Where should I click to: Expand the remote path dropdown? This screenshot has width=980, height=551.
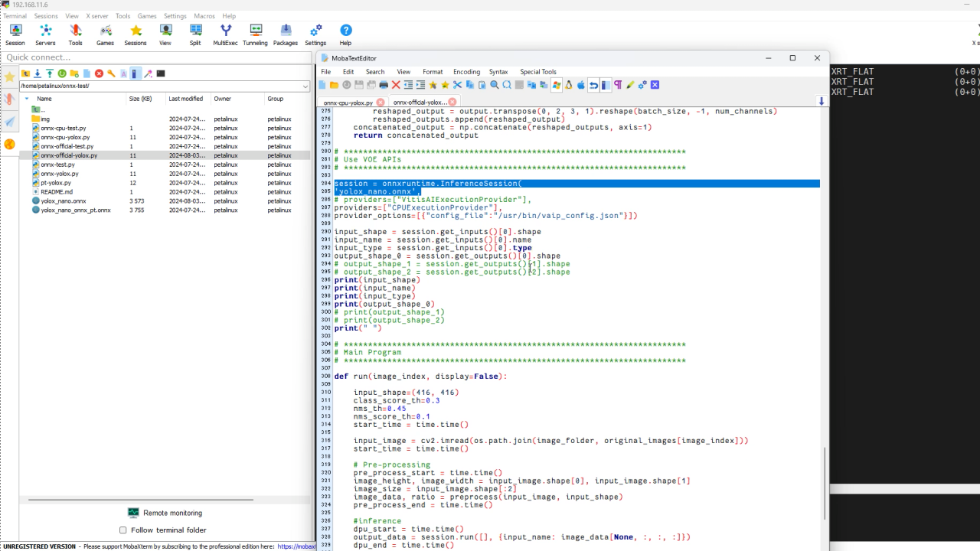click(305, 86)
